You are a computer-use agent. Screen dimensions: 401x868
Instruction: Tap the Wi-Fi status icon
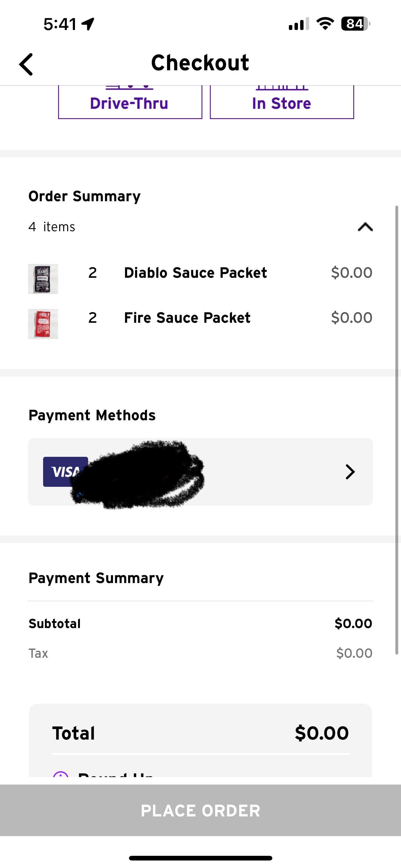coord(325,24)
